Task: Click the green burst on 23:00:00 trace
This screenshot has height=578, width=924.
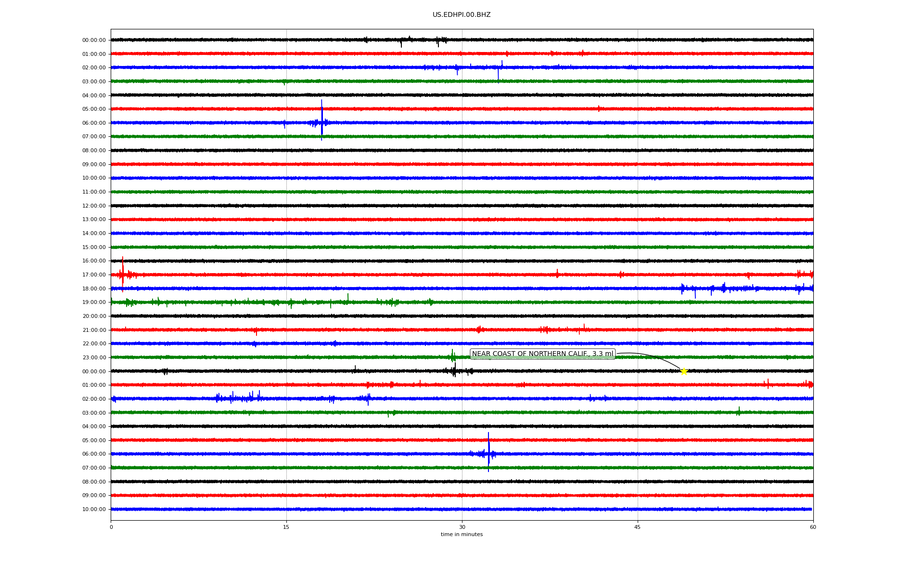Action: (x=452, y=357)
